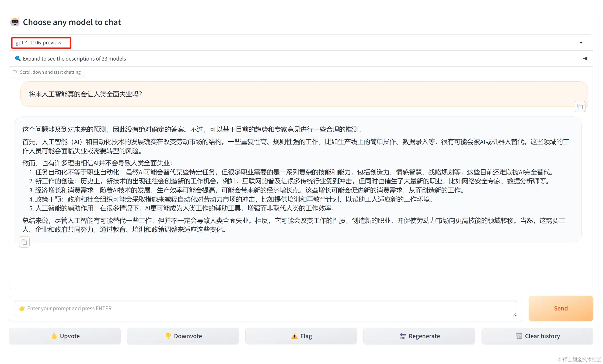Click the warning icon on Flag

pos(294,336)
